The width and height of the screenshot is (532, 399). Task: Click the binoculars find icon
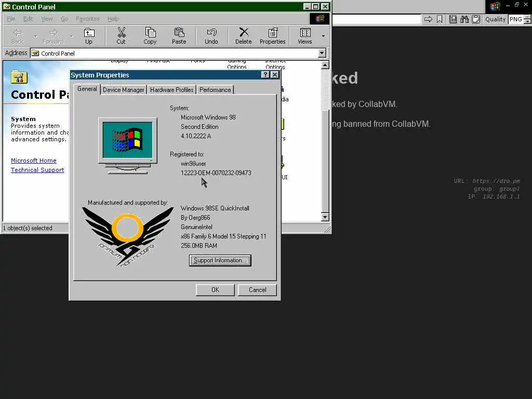pyautogui.click(x=464, y=19)
